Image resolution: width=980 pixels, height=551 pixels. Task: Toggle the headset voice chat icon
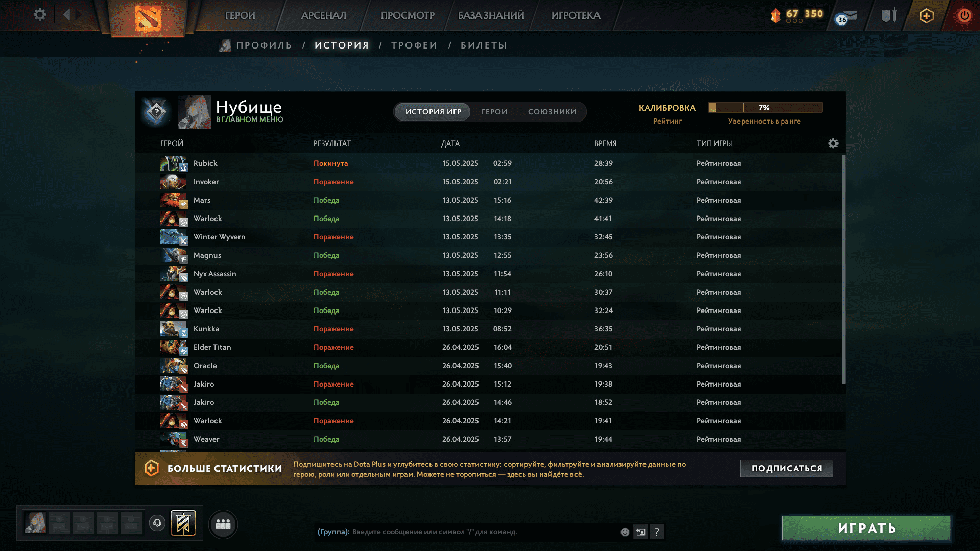click(x=157, y=523)
